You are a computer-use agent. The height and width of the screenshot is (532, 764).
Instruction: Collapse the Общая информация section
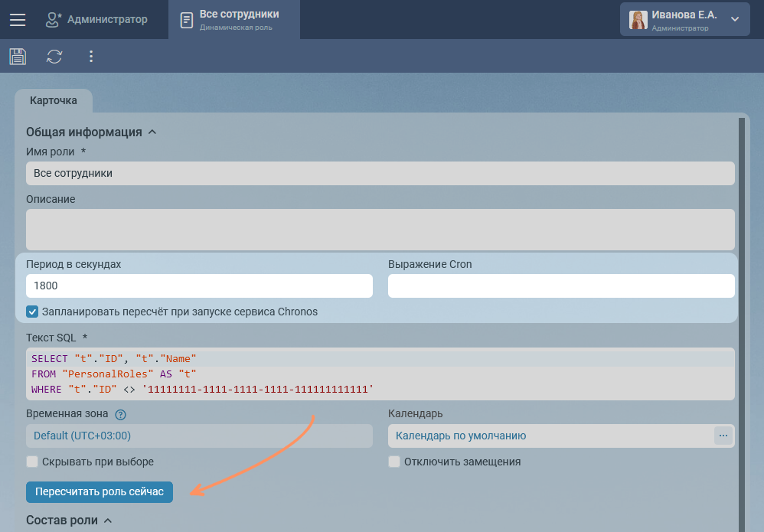[152, 132]
